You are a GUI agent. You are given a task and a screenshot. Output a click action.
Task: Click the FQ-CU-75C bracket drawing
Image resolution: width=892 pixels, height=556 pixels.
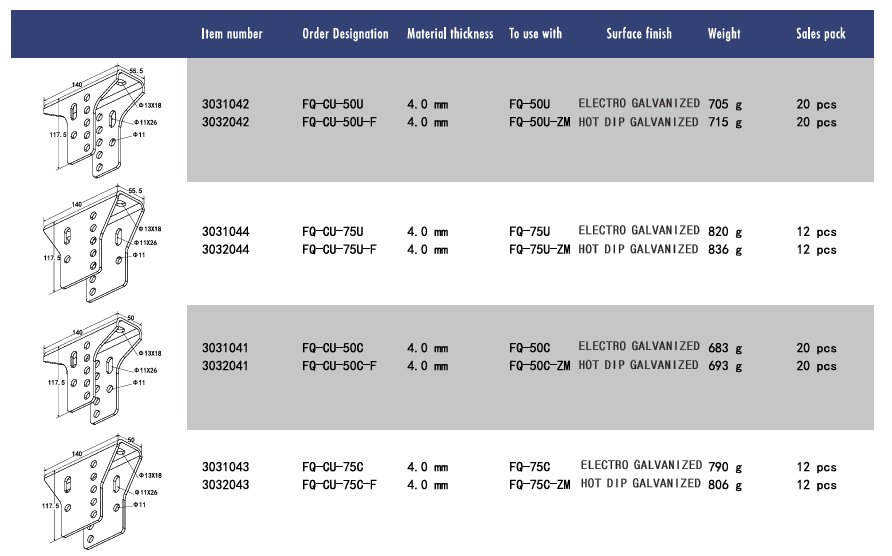(x=102, y=492)
